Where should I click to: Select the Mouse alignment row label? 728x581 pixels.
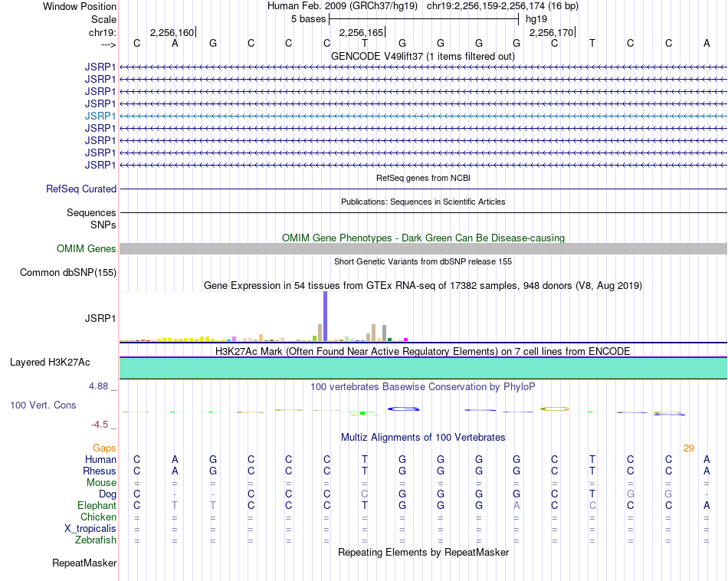tap(101, 483)
